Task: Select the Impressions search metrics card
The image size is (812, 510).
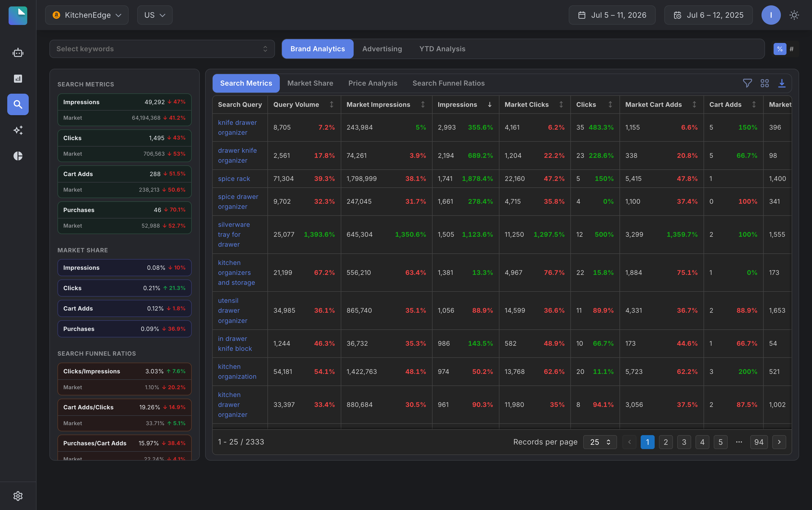Action: 124,110
